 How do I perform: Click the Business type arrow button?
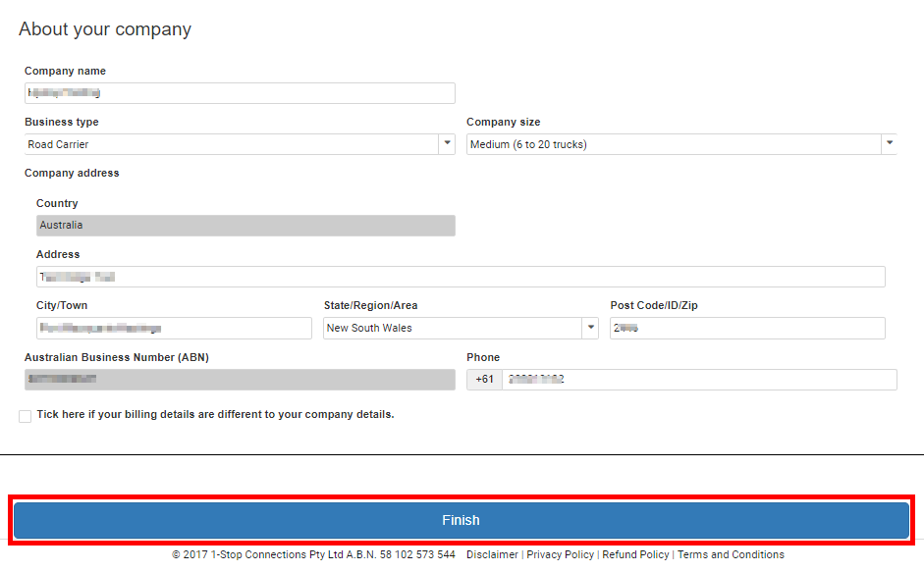[447, 144]
